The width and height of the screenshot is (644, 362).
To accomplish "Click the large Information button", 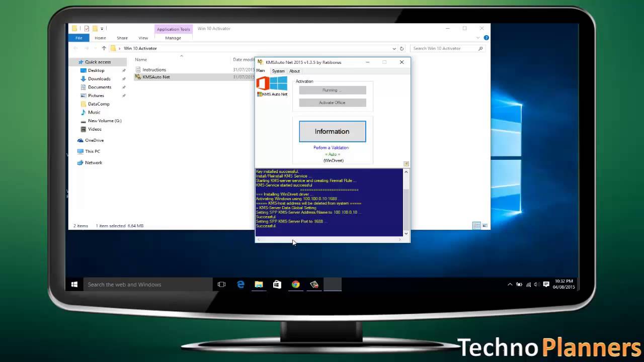I will pyautogui.click(x=332, y=131).
